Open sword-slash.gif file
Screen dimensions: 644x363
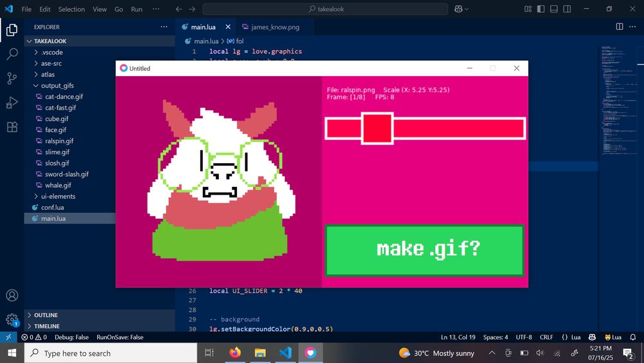pyautogui.click(x=67, y=174)
